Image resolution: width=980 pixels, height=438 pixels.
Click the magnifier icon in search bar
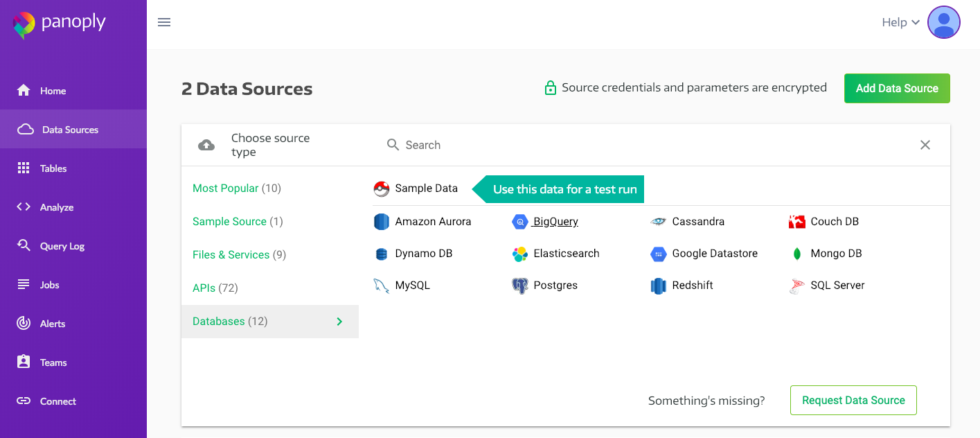pyautogui.click(x=393, y=144)
